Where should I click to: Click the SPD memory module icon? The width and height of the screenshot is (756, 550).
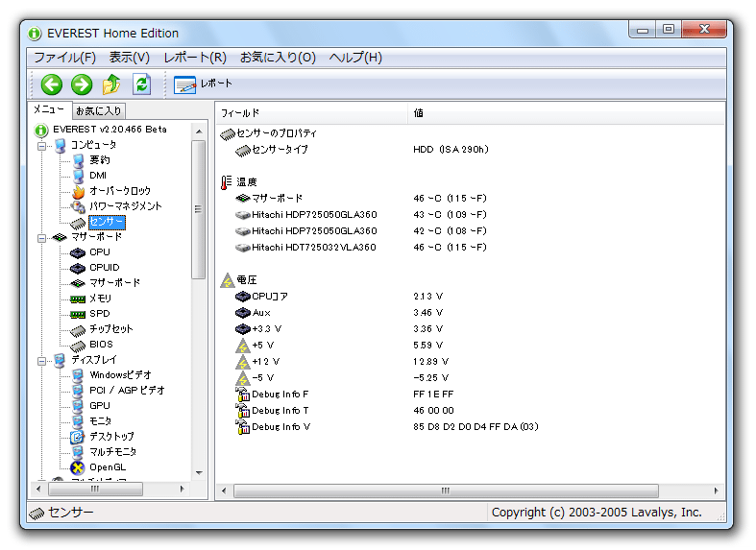[x=77, y=315]
